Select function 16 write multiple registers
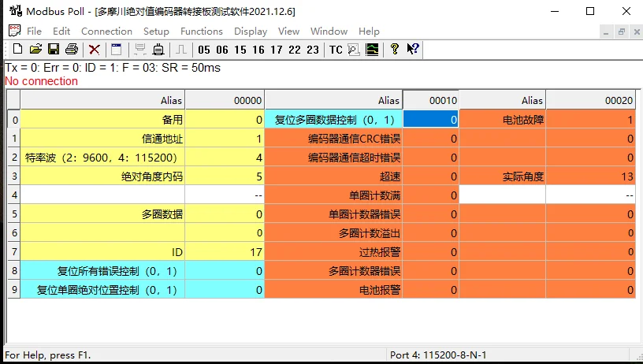Screen dimensions: 643x364 point(258,50)
